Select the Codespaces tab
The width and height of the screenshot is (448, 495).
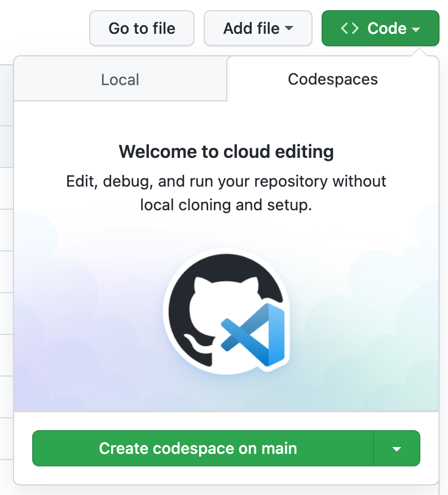coord(333,79)
